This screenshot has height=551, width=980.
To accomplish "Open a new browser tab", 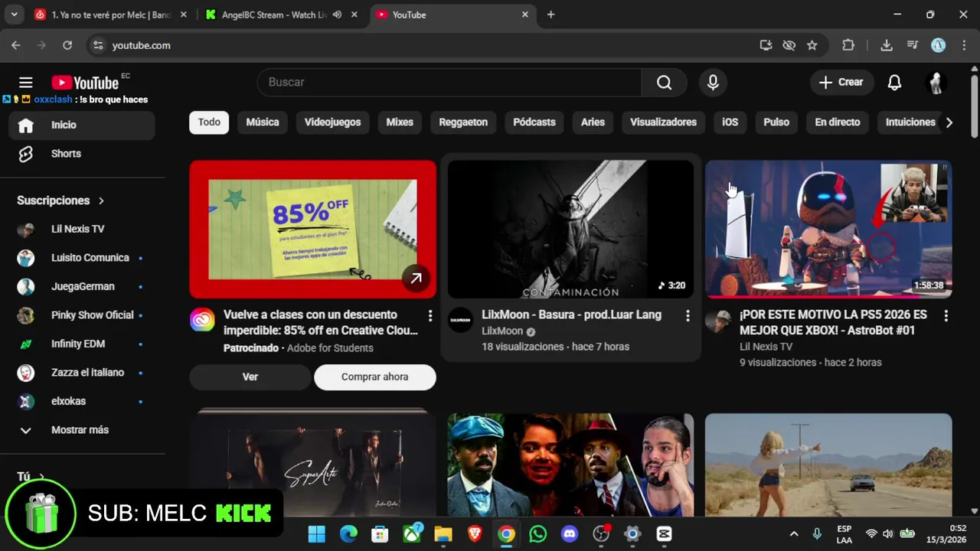I will [550, 15].
